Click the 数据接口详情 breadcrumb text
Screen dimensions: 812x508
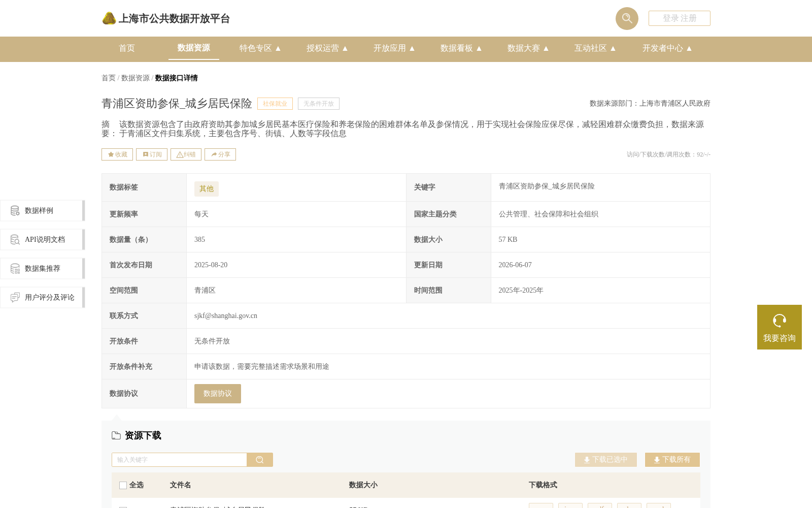pyautogui.click(x=177, y=78)
